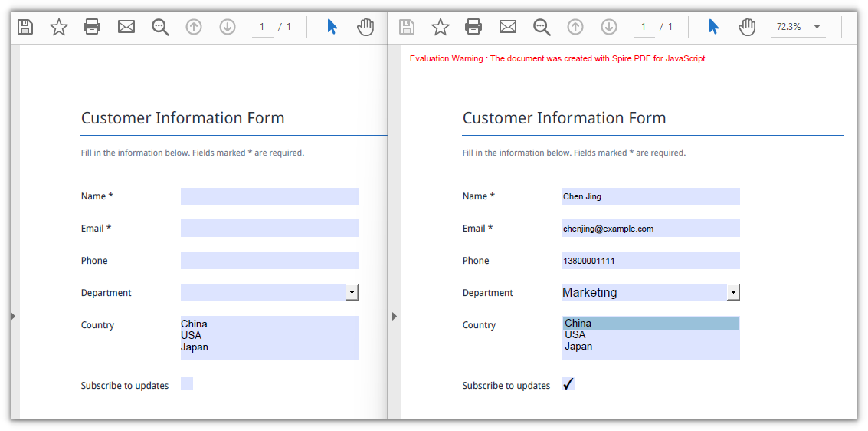Activate the hand pan tool in left viewer

pos(365,27)
